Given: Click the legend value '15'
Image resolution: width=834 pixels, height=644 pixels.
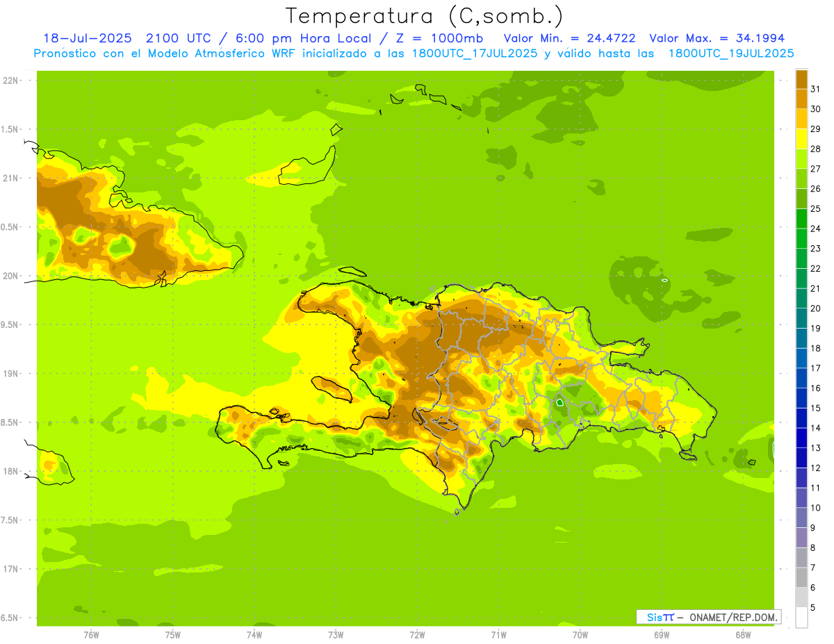Looking at the screenshot, I should (x=816, y=408).
